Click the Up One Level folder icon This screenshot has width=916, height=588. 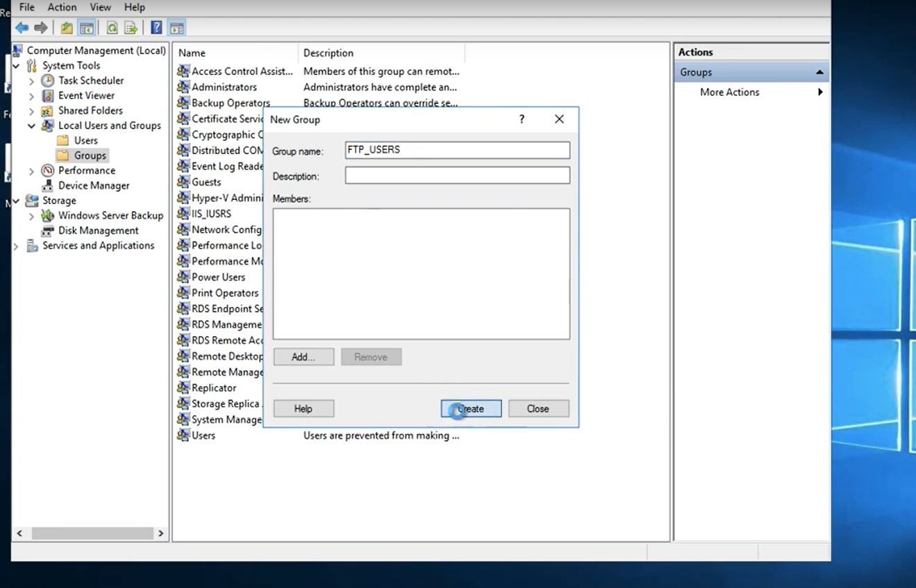pyautogui.click(x=67, y=28)
